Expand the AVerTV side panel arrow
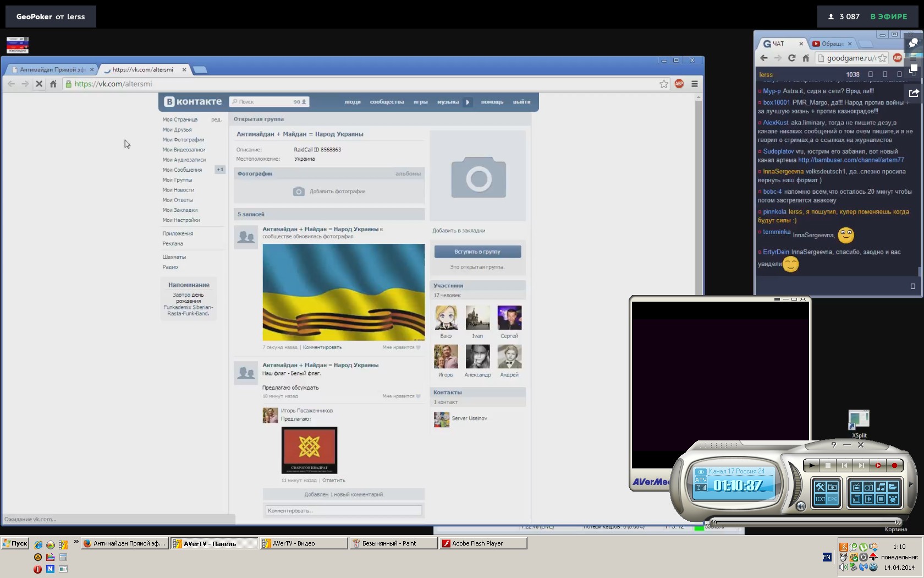 [911, 485]
